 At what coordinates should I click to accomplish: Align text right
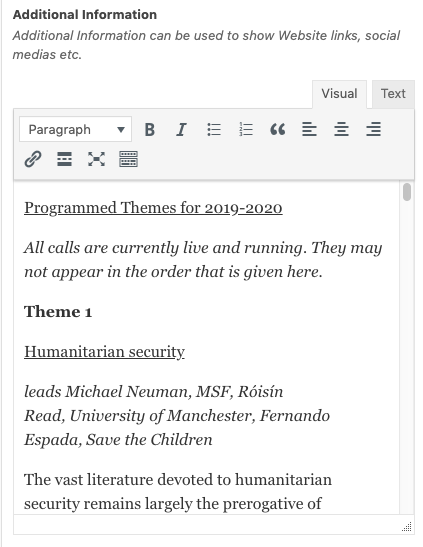373,129
